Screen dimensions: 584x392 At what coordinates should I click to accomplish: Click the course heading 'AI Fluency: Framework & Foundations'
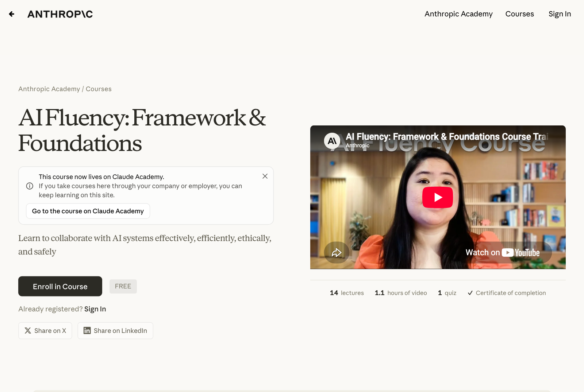pos(142,130)
